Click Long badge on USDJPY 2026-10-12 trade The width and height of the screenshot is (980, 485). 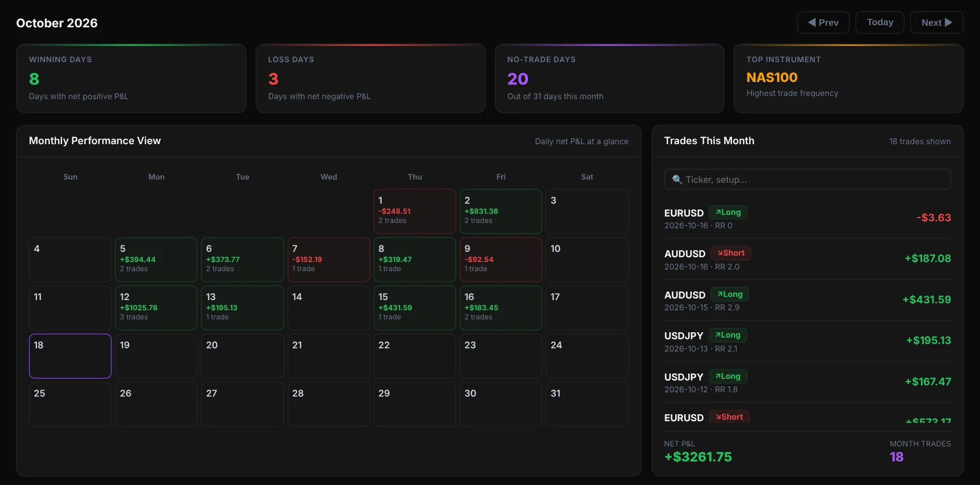(x=728, y=376)
